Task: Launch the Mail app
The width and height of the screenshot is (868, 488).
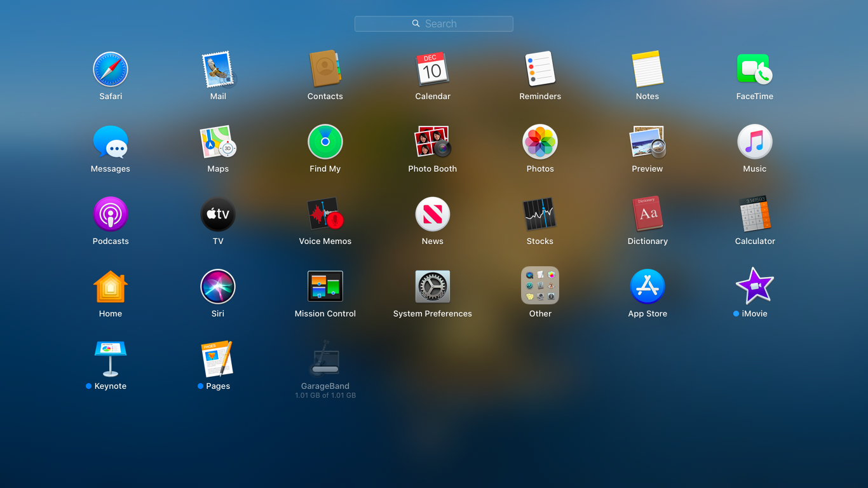Action: click(218, 69)
